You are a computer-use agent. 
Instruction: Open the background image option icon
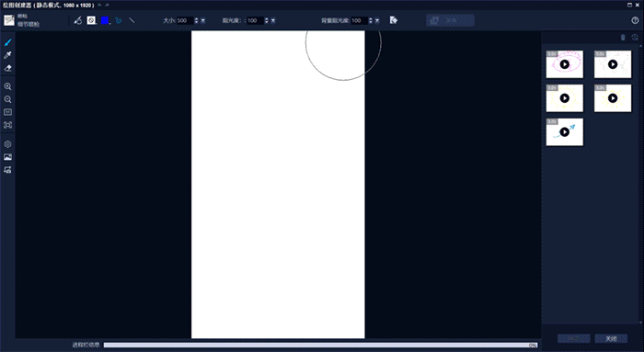(7, 157)
